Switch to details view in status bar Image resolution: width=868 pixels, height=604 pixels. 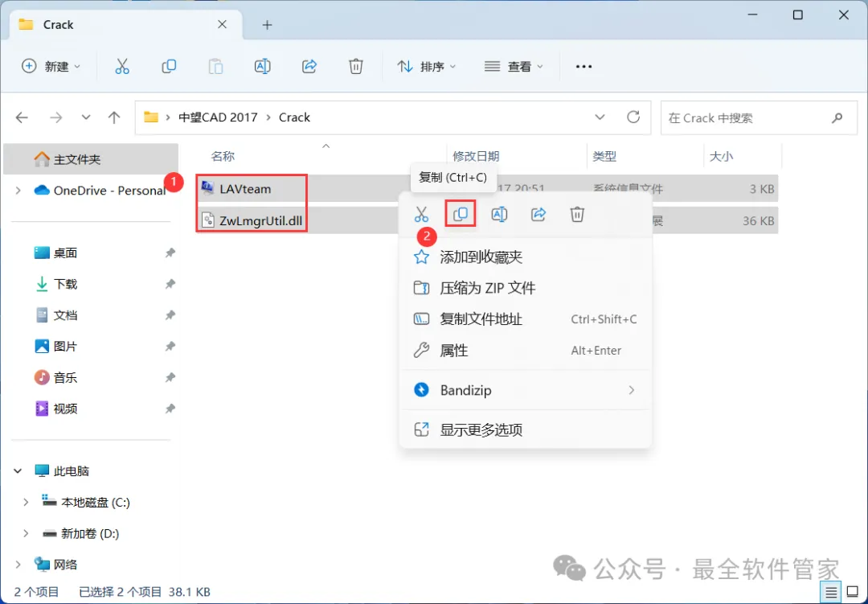(x=831, y=593)
